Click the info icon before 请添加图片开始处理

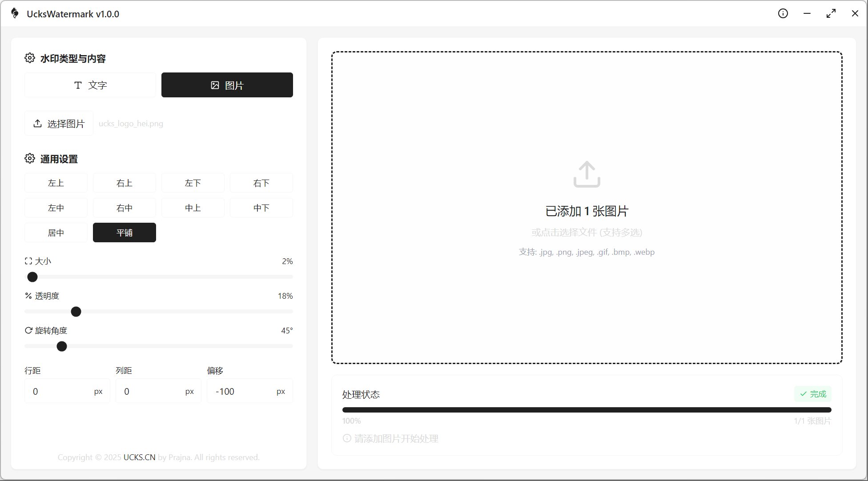(347, 438)
